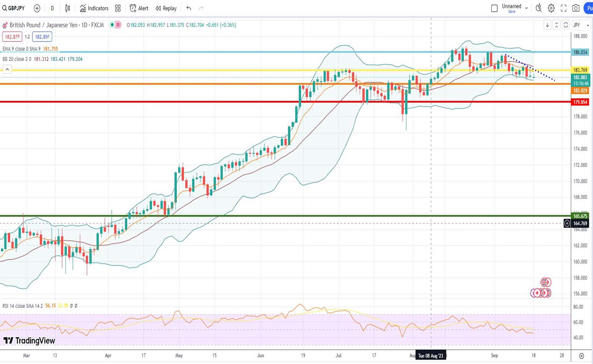Open the D timeframe selector

[52, 8]
